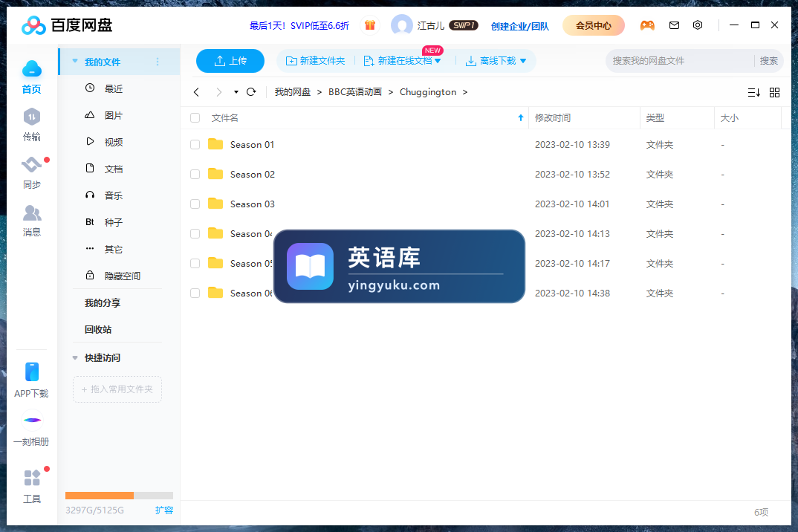Select 图片 in the sidebar
Screen dimensions: 798x532
pyautogui.click(x=114, y=116)
